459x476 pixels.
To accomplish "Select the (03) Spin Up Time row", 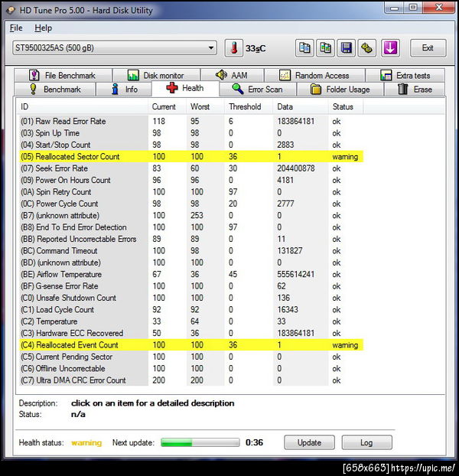I will click(191, 133).
